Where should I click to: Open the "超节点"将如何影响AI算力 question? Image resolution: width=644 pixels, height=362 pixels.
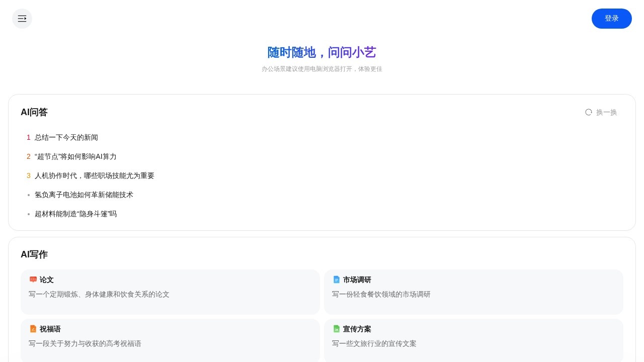pyautogui.click(x=75, y=156)
